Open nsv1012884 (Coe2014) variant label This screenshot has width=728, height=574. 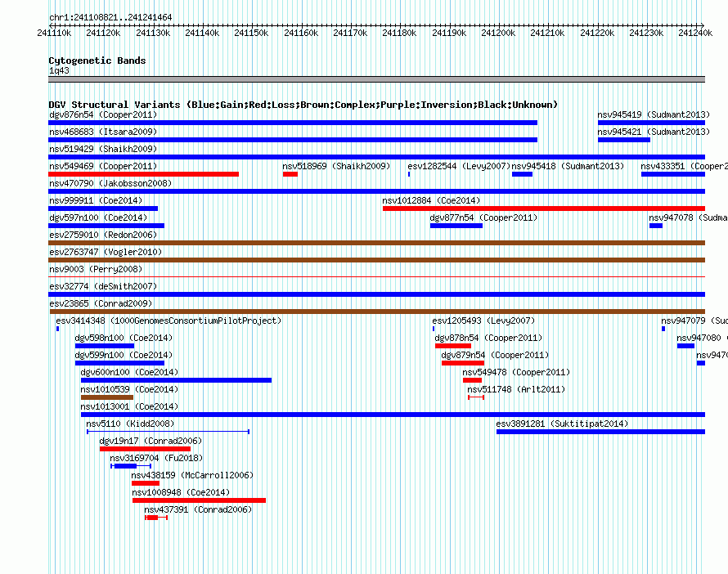(431, 200)
